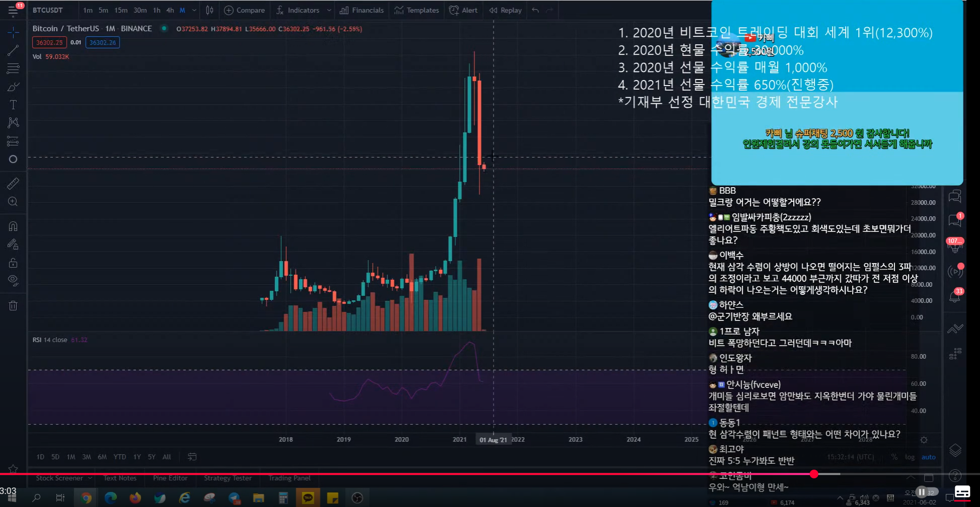
Task: Click the favorites star in left toolbar
Action: (13, 469)
